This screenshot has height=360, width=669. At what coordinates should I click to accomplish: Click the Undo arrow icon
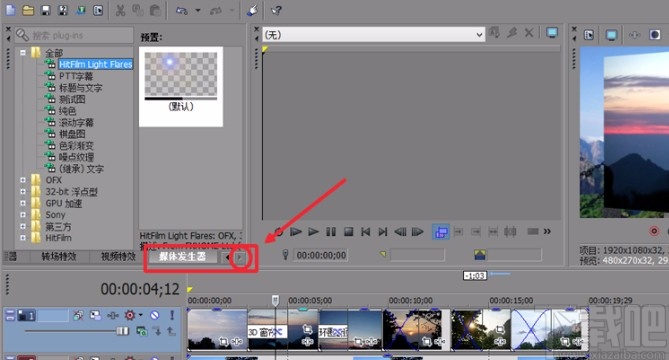pos(182,10)
